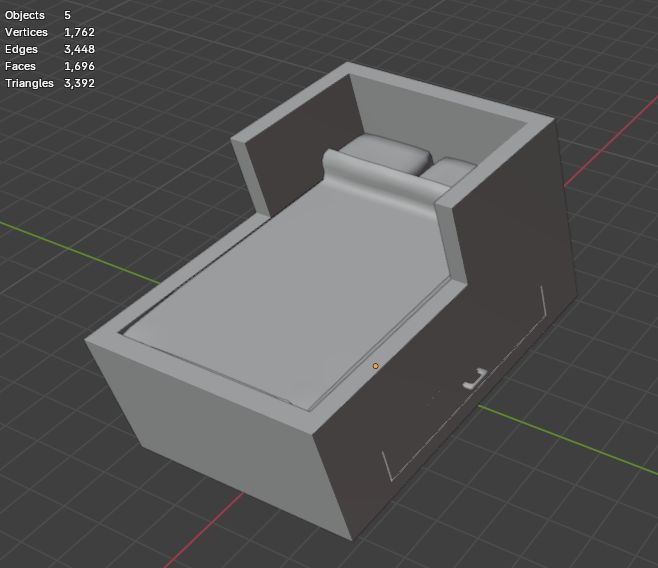The image size is (658, 568).
Task: Click the 'Objects 5' statistics line
Action: click(x=38, y=15)
